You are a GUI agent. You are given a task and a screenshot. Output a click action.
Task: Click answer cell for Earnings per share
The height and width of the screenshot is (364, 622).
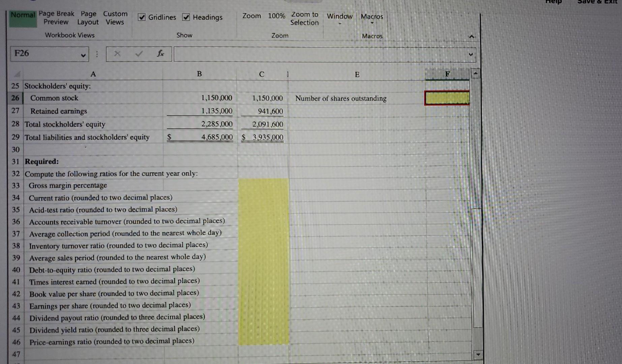click(x=263, y=306)
